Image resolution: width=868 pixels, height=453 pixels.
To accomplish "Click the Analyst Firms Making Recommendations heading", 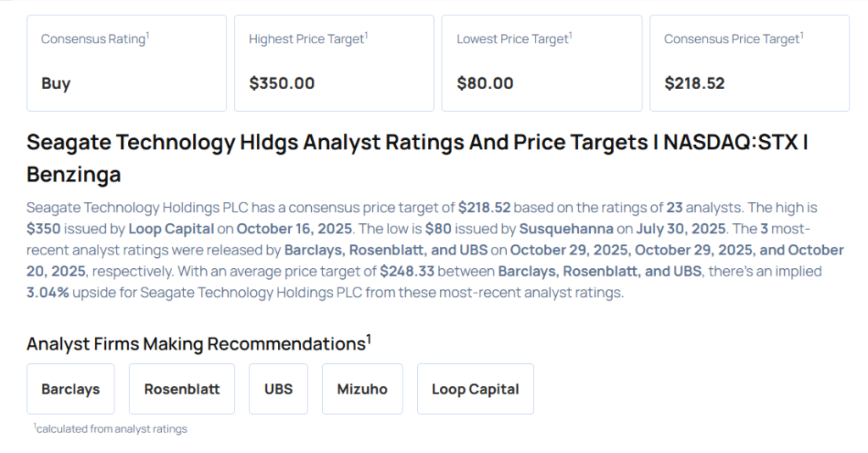I will click(196, 344).
